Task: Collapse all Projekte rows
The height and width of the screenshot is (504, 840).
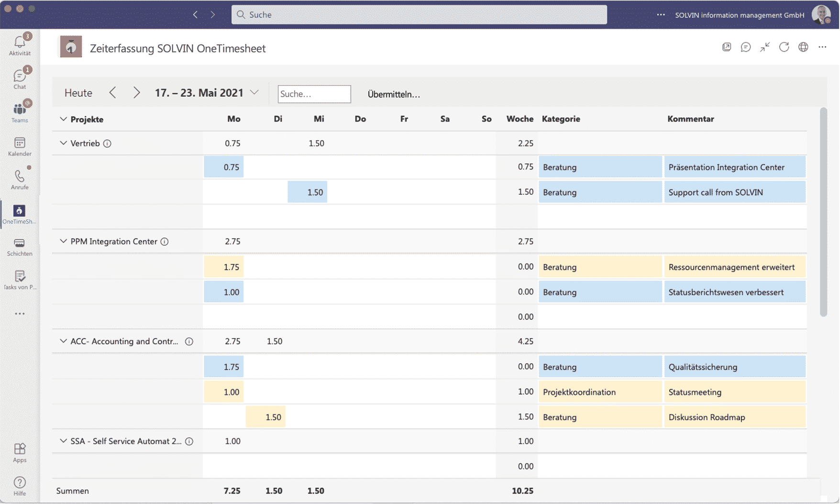Action: (x=63, y=119)
